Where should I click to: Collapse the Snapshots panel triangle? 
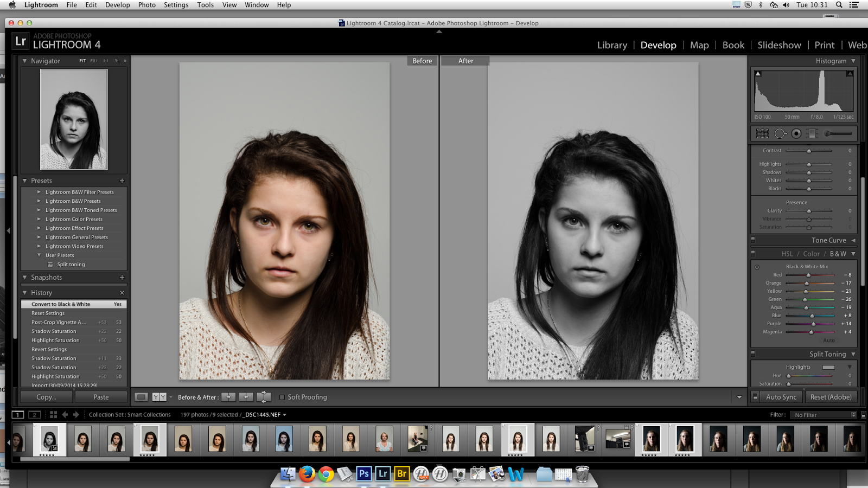[24, 277]
